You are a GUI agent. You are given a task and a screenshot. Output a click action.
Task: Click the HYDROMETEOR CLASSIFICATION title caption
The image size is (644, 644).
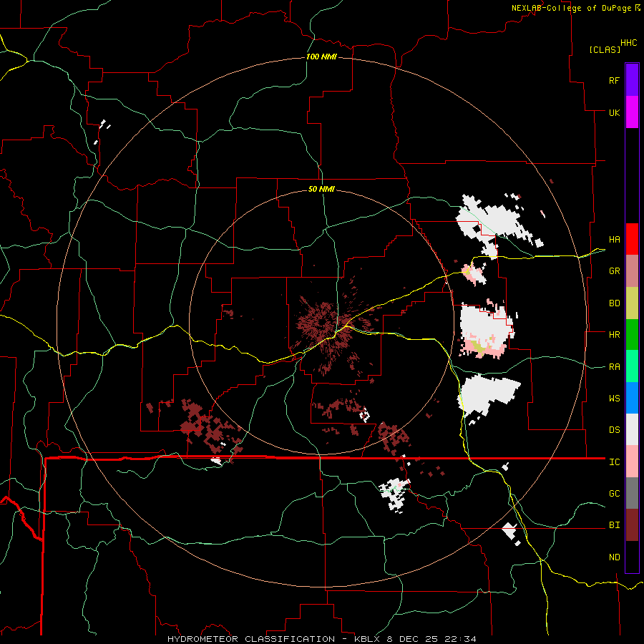pyautogui.click(x=251, y=639)
